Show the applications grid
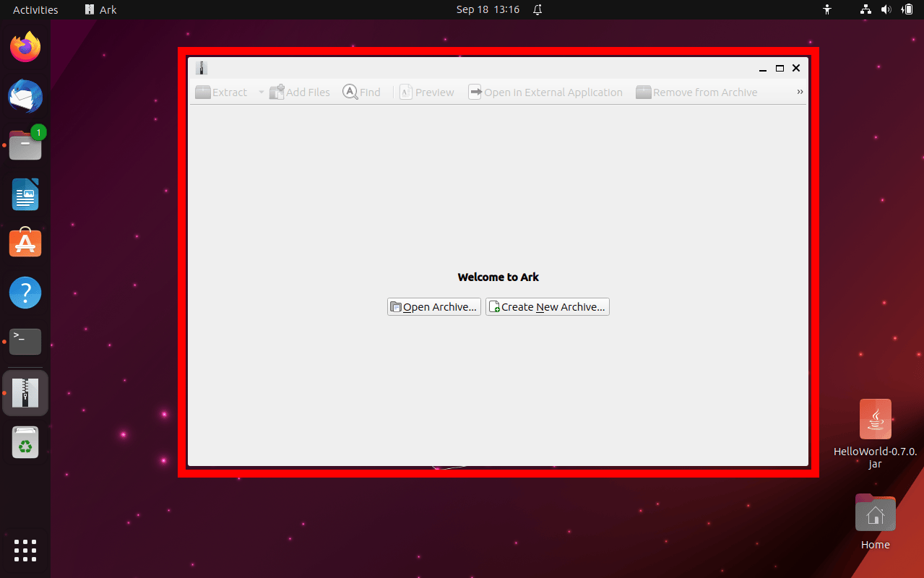Image resolution: width=924 pixels, height=578 pixels. tap(25, 551)
